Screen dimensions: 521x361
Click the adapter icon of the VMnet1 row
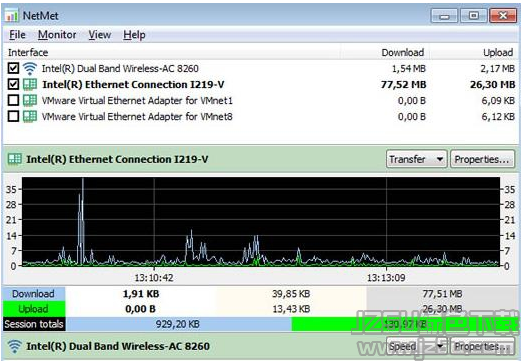30,100
